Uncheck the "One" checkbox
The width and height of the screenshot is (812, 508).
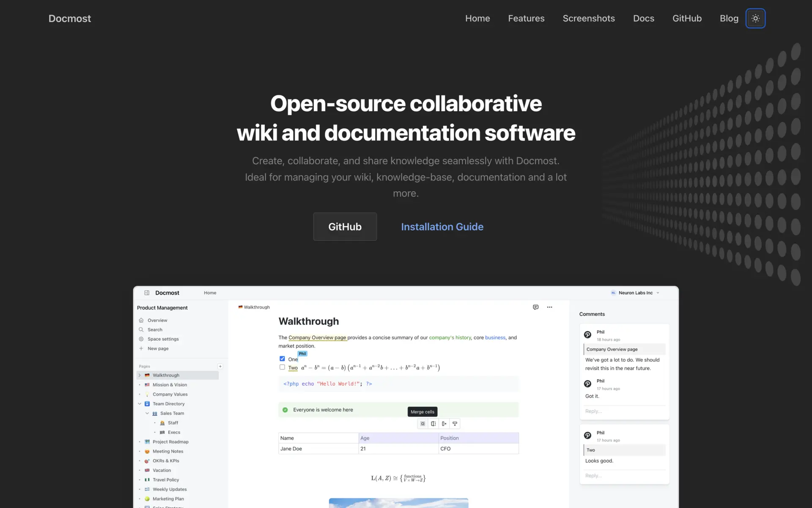[x=282, y=359]
